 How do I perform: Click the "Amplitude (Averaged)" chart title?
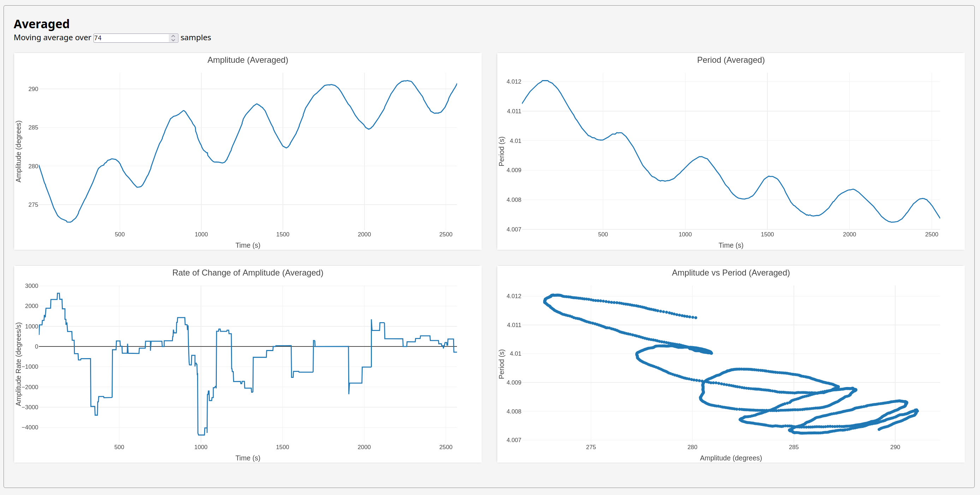(248, 60)
